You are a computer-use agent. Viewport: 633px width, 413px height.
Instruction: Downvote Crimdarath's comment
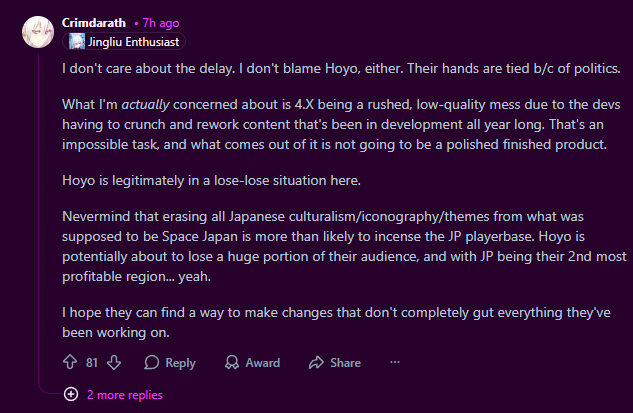(x=114, y=362)
